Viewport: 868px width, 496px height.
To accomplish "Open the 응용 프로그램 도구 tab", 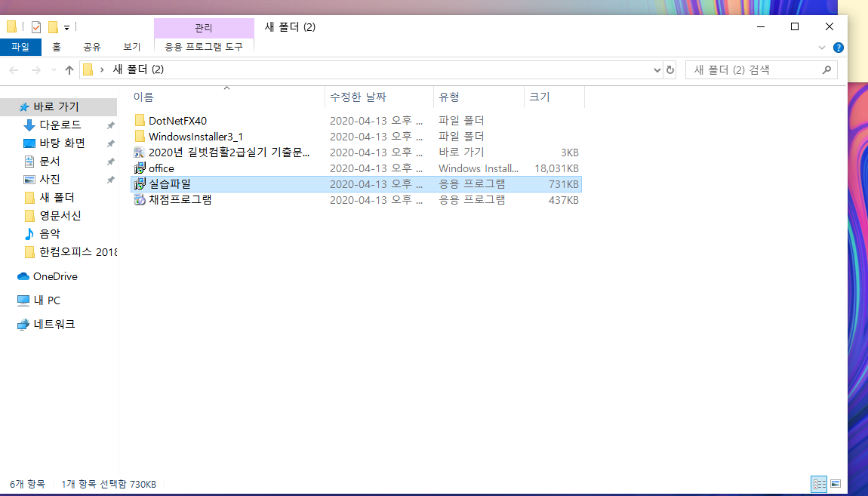I will tap(203, 47).
